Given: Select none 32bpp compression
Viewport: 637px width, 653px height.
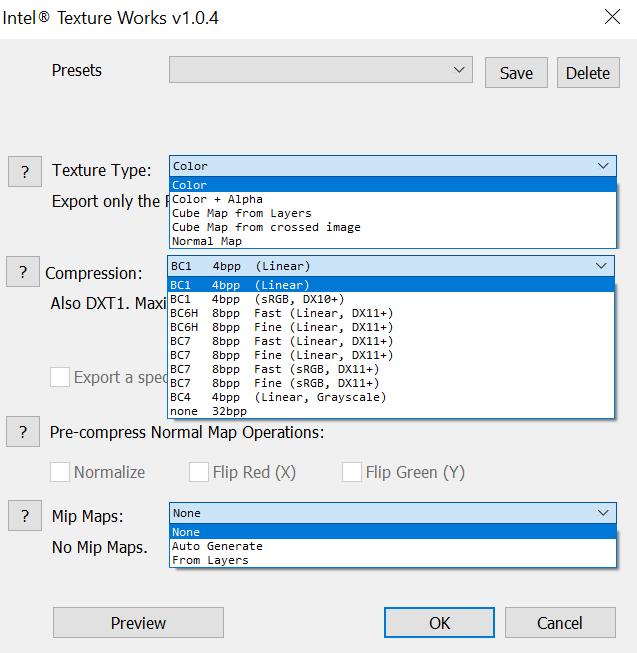Looking at the screenshot, I should (x=391, y=411).
